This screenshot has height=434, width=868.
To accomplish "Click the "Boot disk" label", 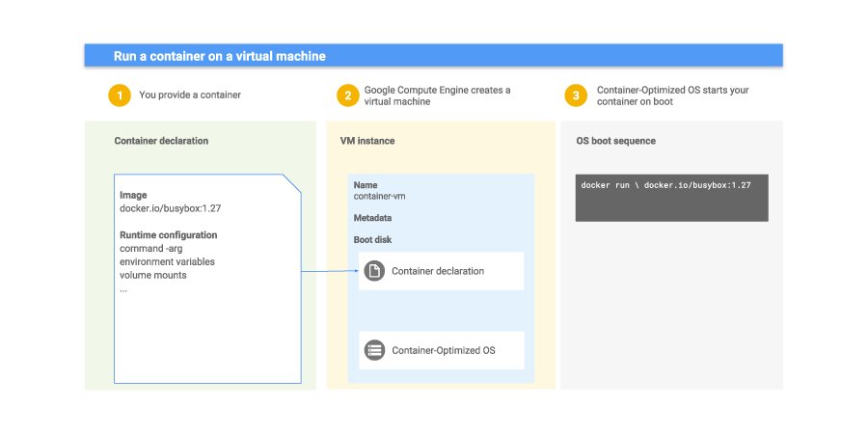I will tap(372, 240).
